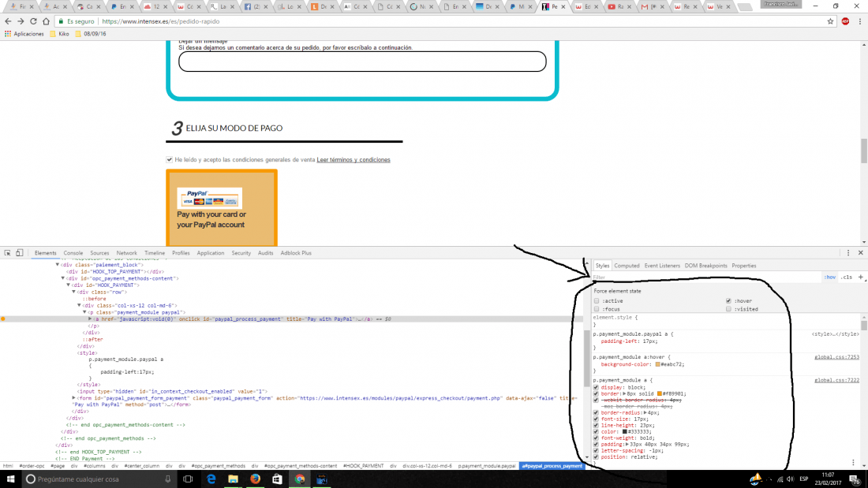Enable the :focus force state

tap(597, 309)
